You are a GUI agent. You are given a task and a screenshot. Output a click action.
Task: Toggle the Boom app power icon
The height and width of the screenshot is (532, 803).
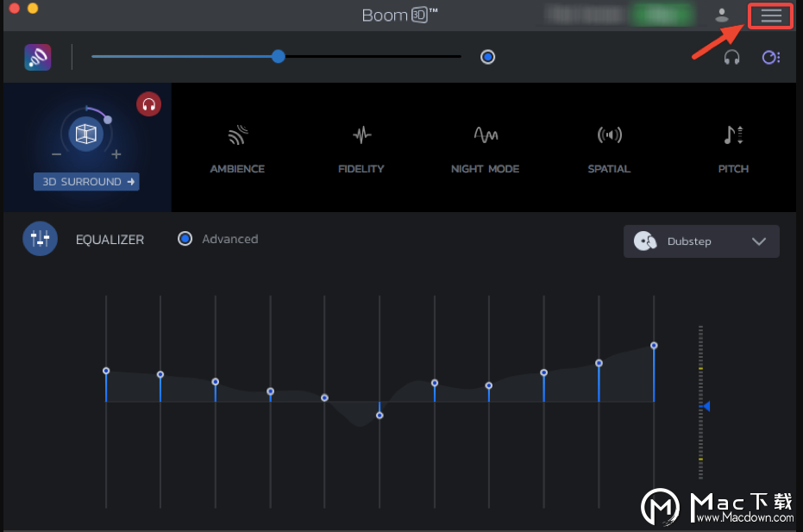click(x=37, y=57)
